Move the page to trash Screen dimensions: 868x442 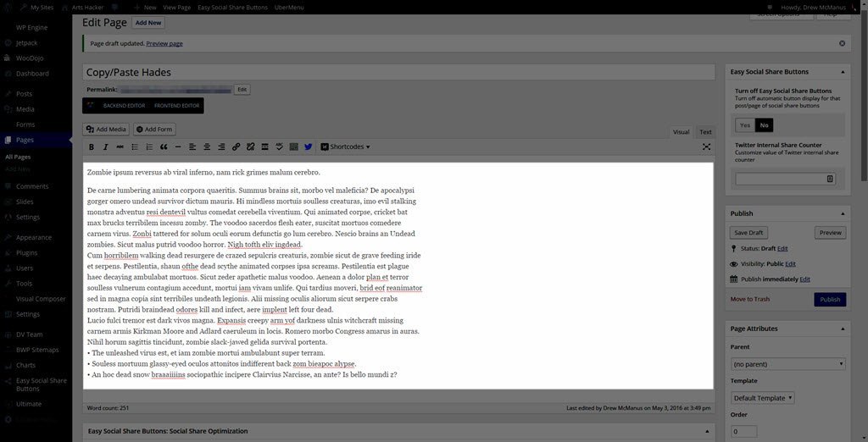(x=749, y=299)
